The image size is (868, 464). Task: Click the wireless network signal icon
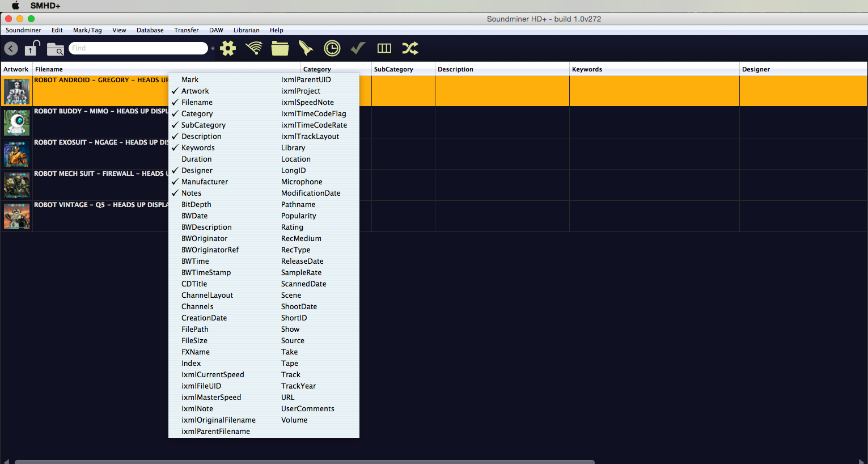point(254,48)
